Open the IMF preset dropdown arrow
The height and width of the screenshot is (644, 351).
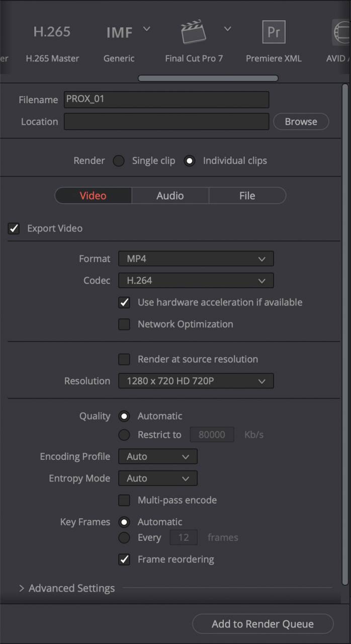coord(147,29)
